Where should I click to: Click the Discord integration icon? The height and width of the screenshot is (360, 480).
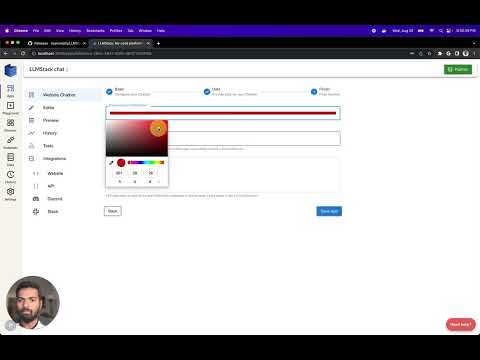pyautogui.click(x=36, y=199)
